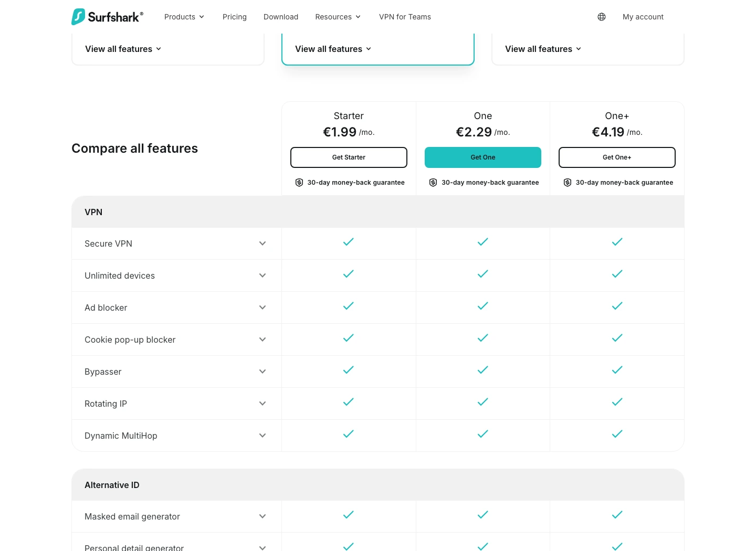Viewport: 756px width, 551px height.
Task: Click the Surfshark logo
Action: (107, 17)
